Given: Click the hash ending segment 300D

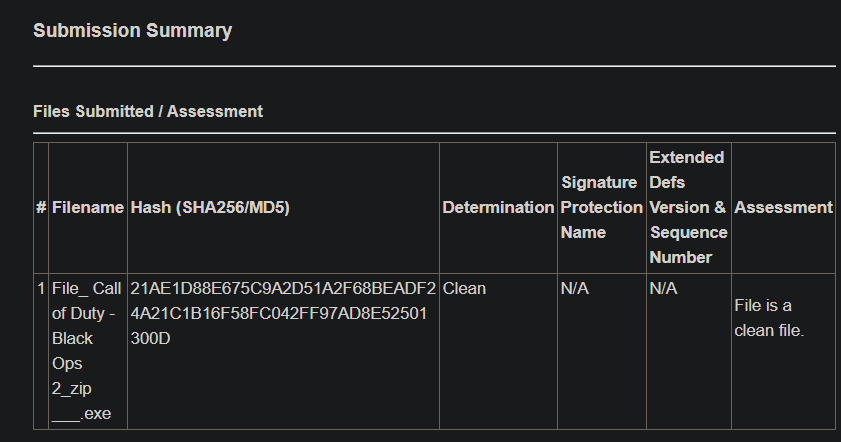Looking at the screenshot, I should coord(151,338).
